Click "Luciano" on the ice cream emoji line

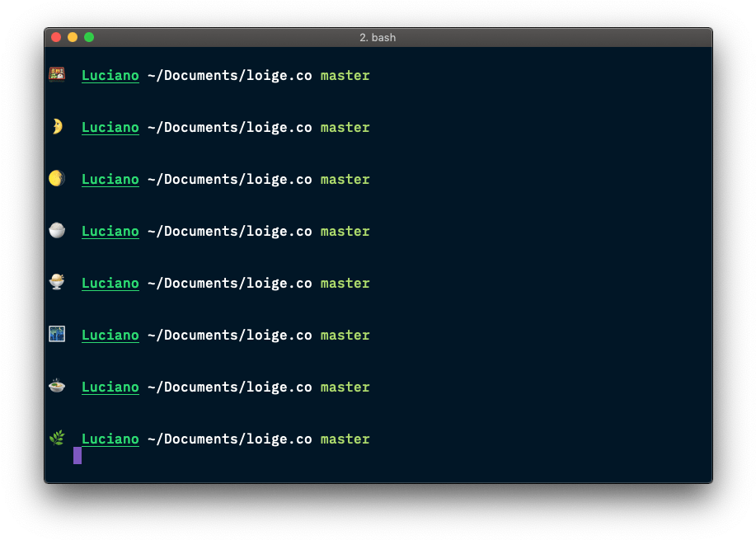(x=110, y=284)
